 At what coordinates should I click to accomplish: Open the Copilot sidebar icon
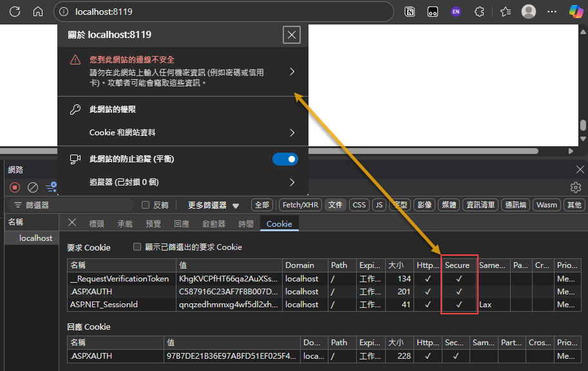point(575,12)
